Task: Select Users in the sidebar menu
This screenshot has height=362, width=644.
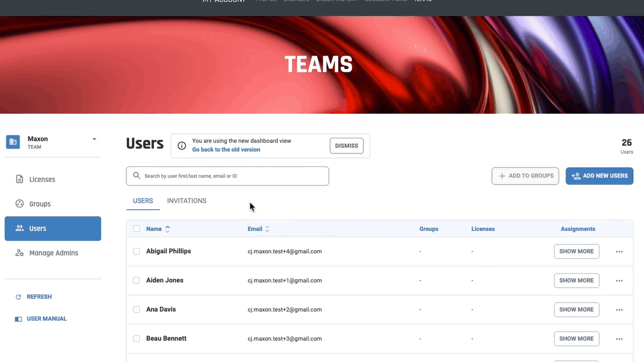Action: pyautogui.click(x=53, y=228)
